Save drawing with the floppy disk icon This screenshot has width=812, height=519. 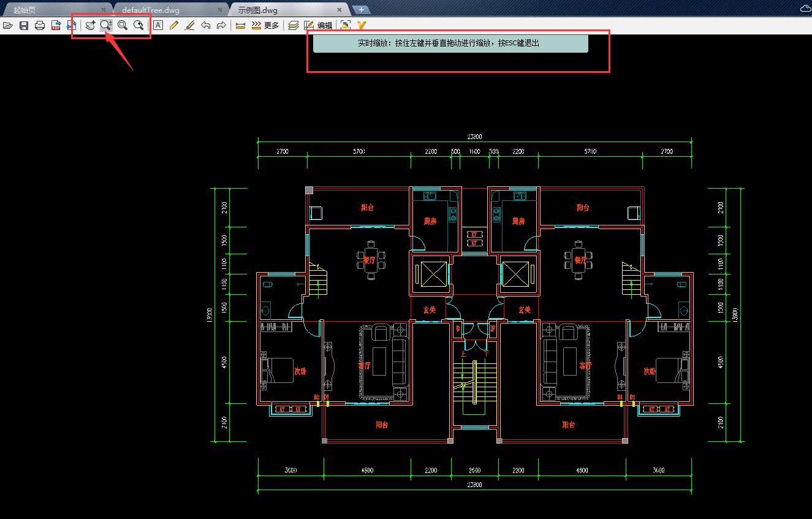(x=24, y=26)
